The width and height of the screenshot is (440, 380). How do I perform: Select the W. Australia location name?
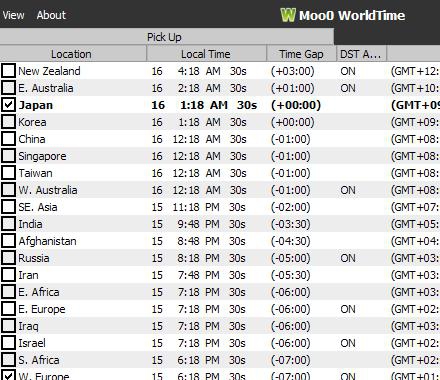click(x=48, y=190)
